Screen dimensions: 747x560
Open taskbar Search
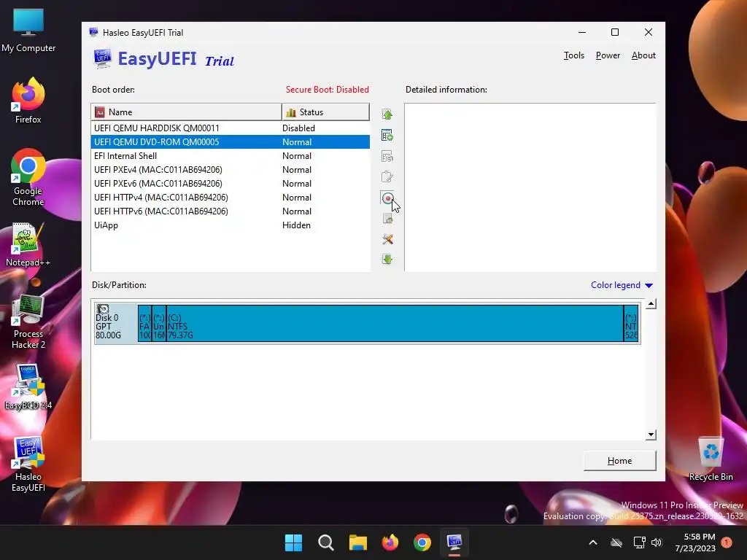326,542
